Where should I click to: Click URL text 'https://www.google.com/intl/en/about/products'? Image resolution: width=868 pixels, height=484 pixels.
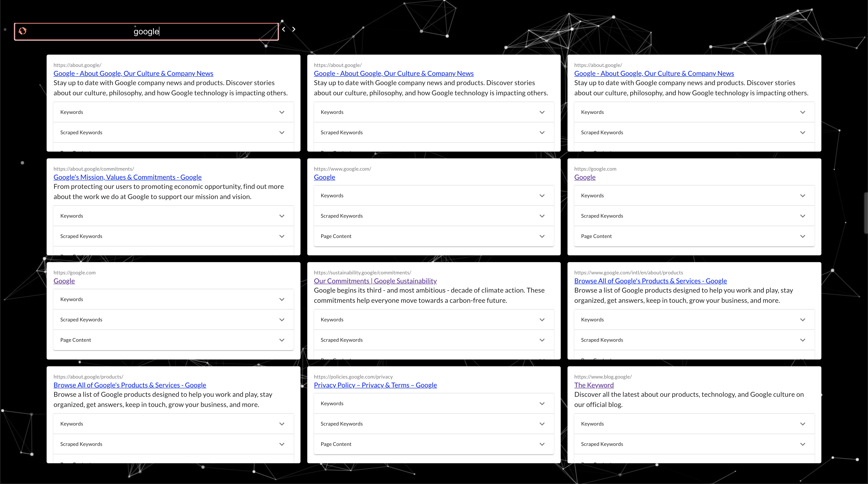(x=628, y=273)
